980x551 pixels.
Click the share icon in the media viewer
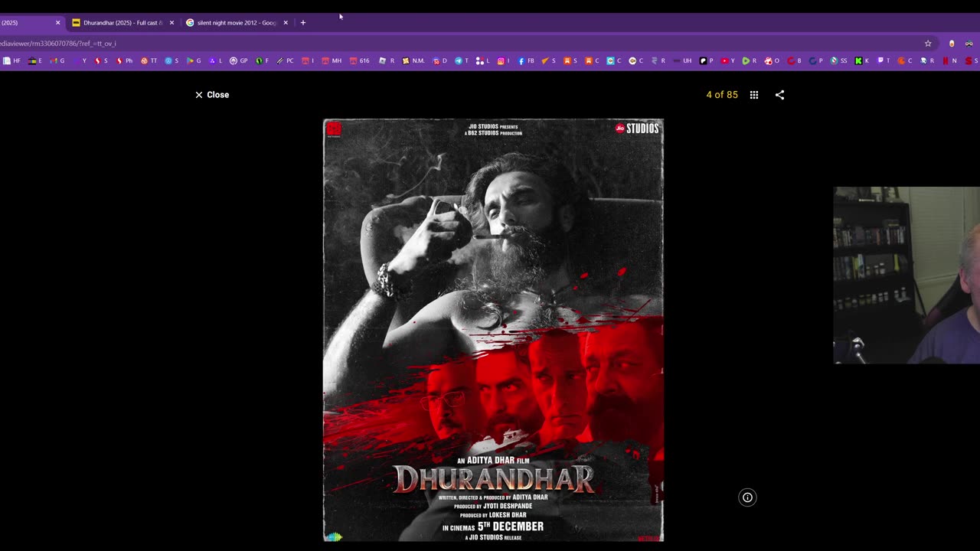coord(779,95)
